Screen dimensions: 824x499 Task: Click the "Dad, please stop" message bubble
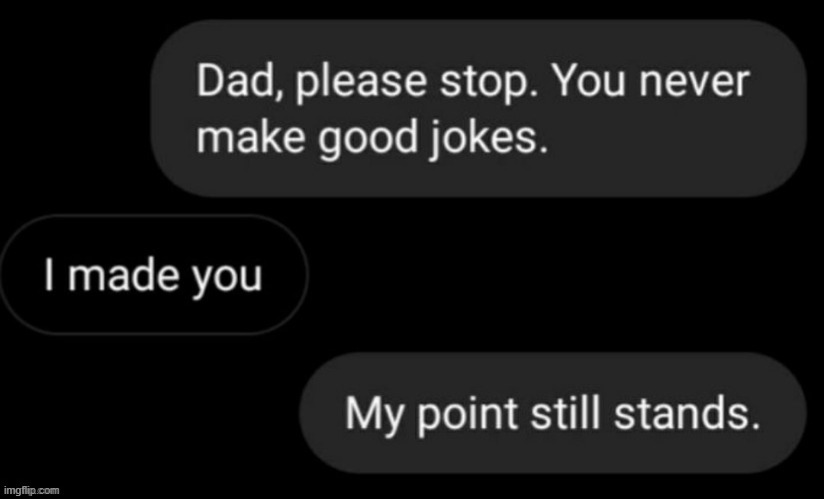(x=478, y=108)
